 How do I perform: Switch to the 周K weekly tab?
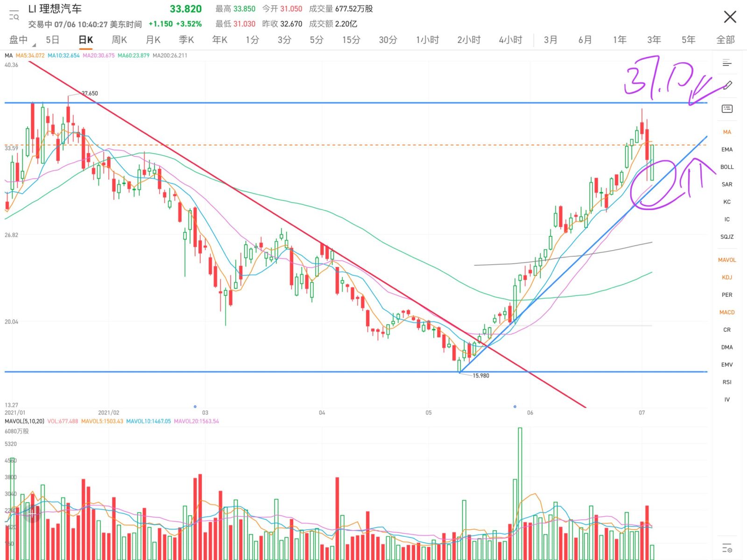click(119, 40)
